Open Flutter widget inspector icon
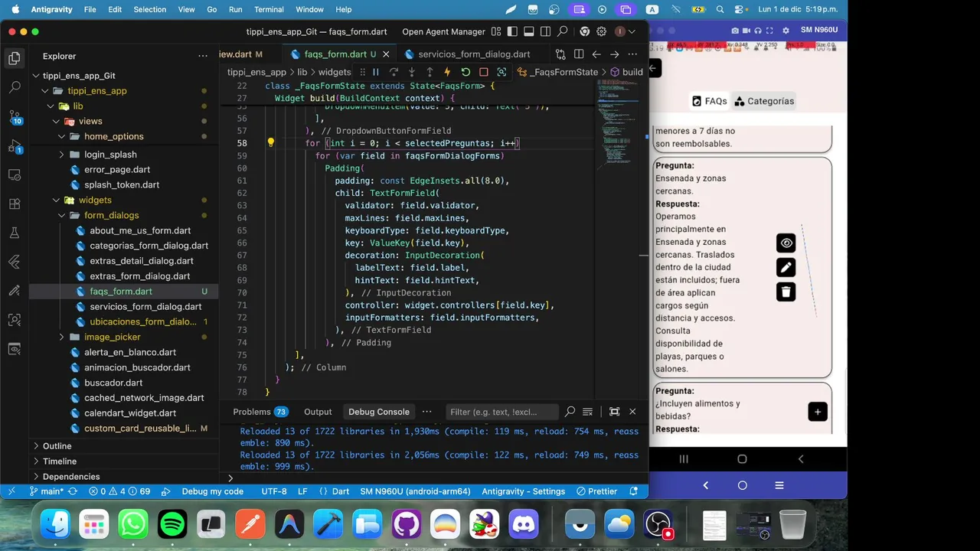980x551 pixels. (x=501, y=72)
